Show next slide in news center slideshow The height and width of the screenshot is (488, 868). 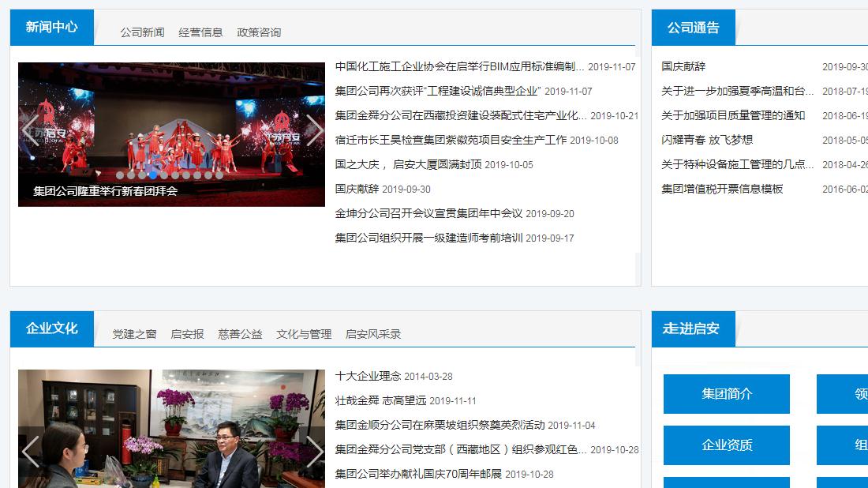coord(314,131)
